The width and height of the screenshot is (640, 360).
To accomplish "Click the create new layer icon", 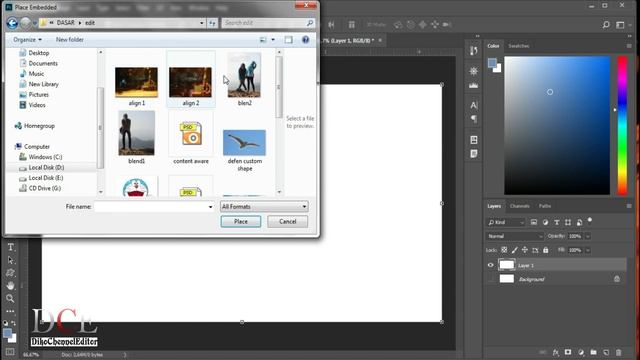I will click(606, 352).
